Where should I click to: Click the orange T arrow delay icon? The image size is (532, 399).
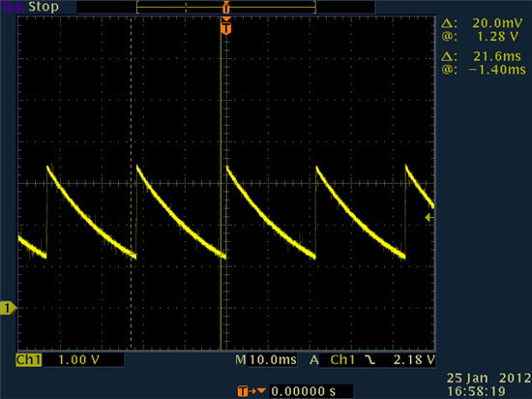click(x=251, y=391)
